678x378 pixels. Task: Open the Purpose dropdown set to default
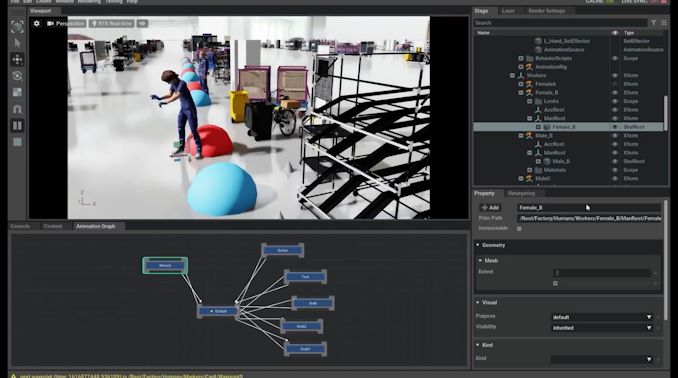602,317
